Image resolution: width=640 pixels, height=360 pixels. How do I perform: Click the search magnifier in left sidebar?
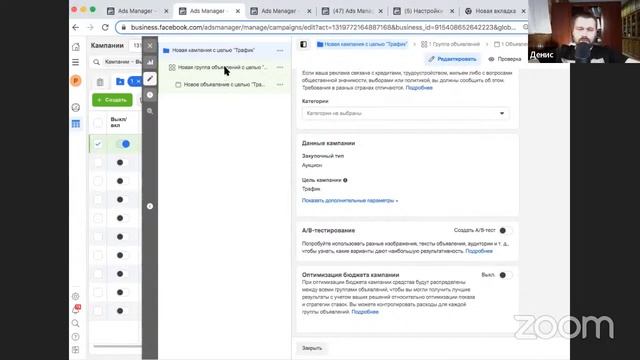(x=76, y=323)
